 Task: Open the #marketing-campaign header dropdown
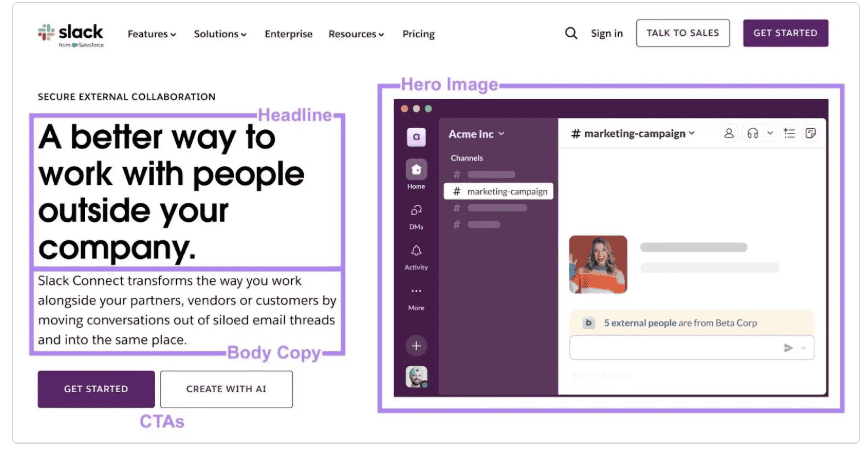(633, 133)
